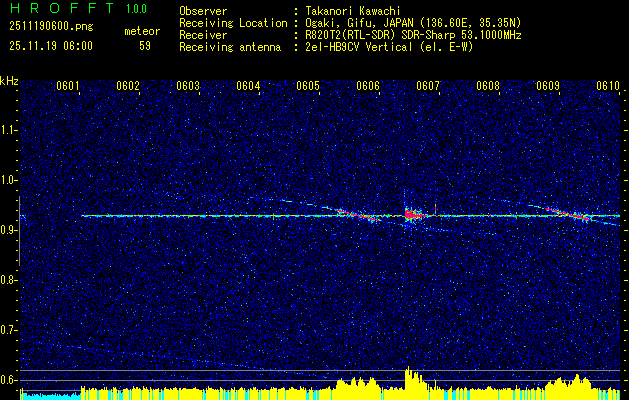Click the meteor label
Image resolution: width=629 pixels, height=400 pixels.
coord(142,31)
